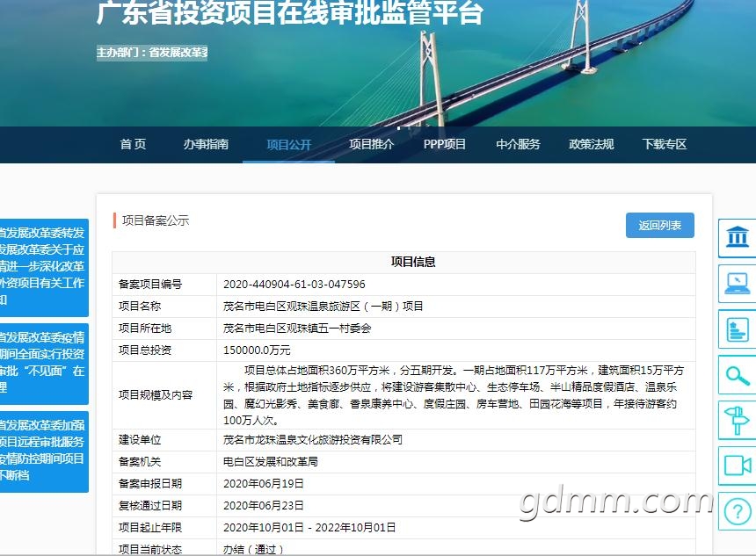
Task: Click the document list icon in right sidebar
Action: 738,329
